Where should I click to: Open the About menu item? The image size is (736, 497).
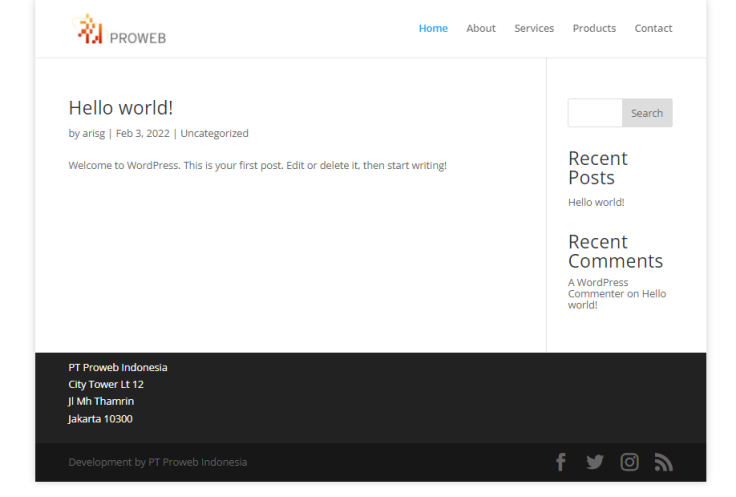[481, 28]
